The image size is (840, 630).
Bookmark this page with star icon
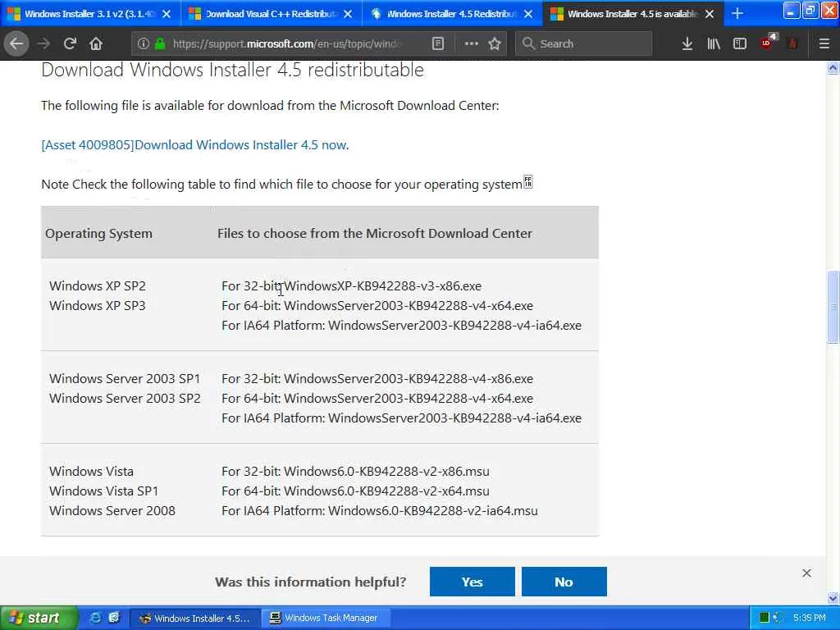(x=495, y=44)
